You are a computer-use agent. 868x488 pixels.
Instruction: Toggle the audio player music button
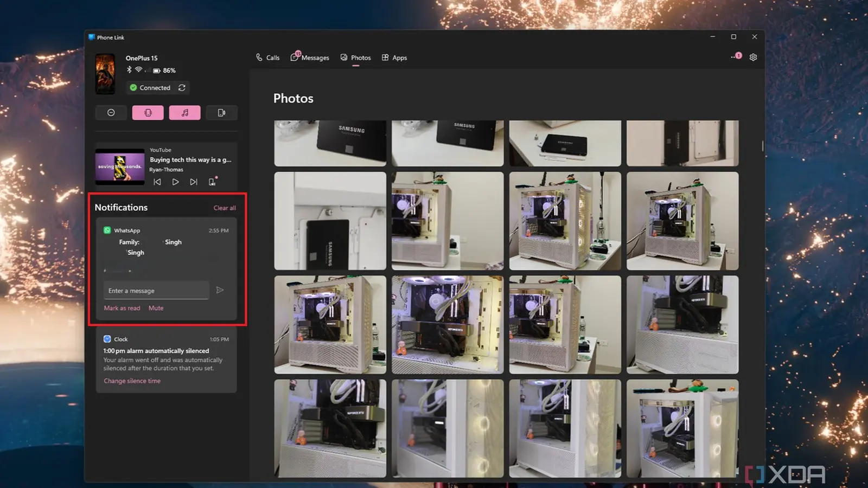184,113
